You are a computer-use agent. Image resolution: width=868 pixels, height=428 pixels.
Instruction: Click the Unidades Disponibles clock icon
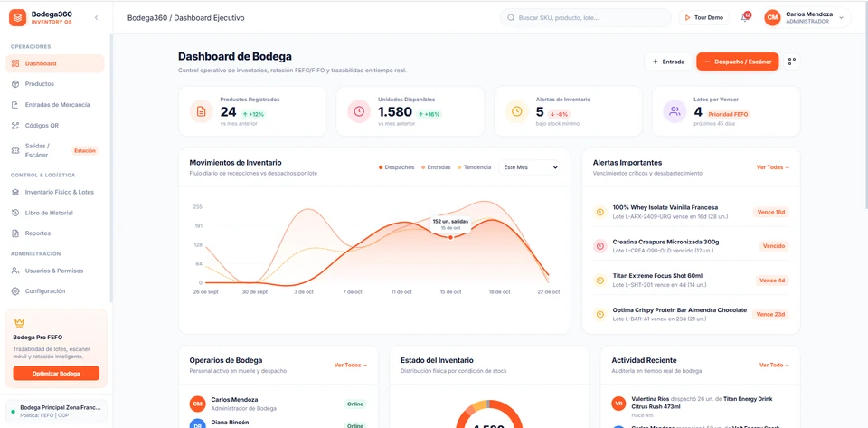click(x=359, y=111)
